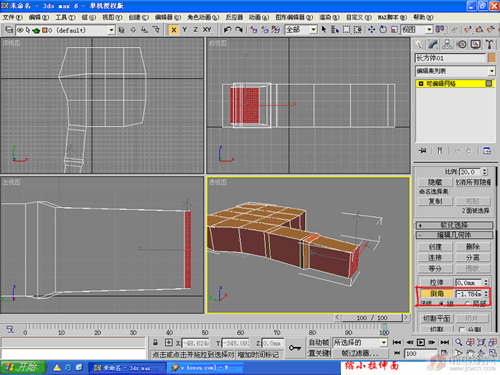The height and width of the screenshot is (375, 500).
Task: Select the Scale tool icon
Action: (x=394, y=30)
